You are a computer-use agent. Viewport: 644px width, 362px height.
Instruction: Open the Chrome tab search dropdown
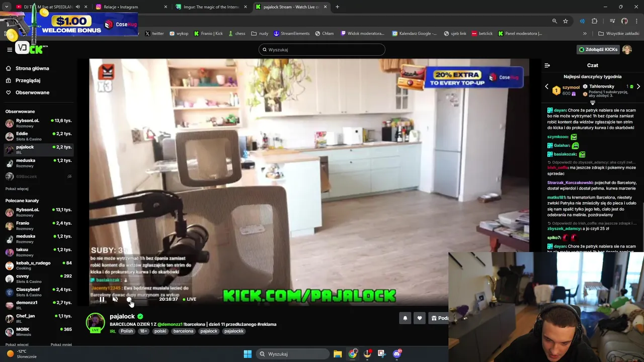click(x=6, y=7)
